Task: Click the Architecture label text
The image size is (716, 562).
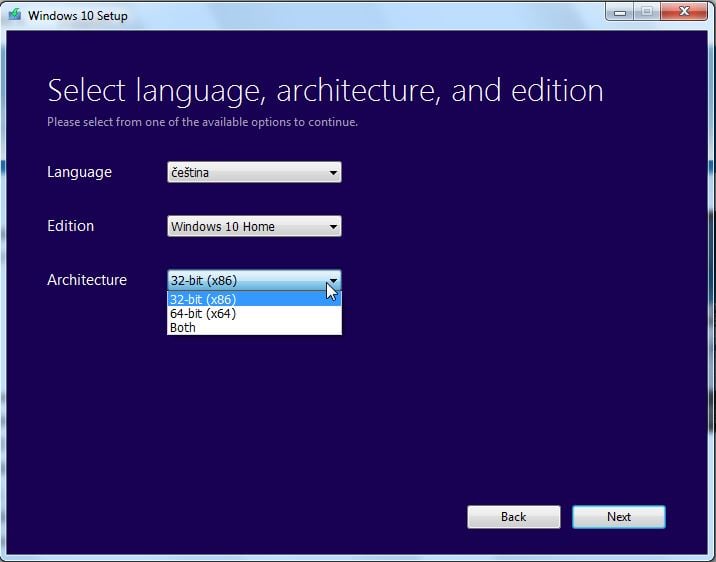Action: tap(87, 280)
